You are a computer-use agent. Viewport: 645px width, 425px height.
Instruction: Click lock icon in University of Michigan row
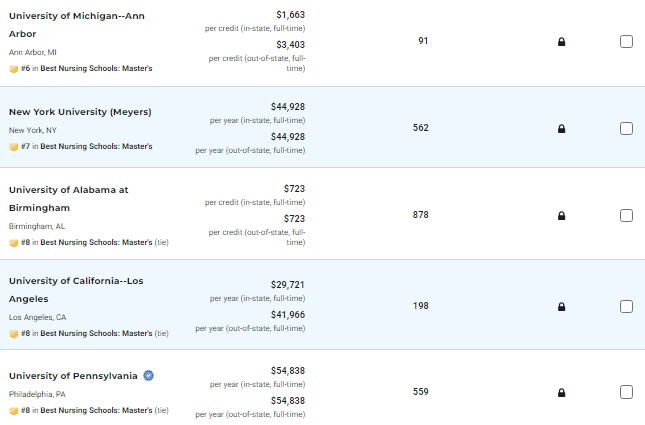click(x=561, y=42)
